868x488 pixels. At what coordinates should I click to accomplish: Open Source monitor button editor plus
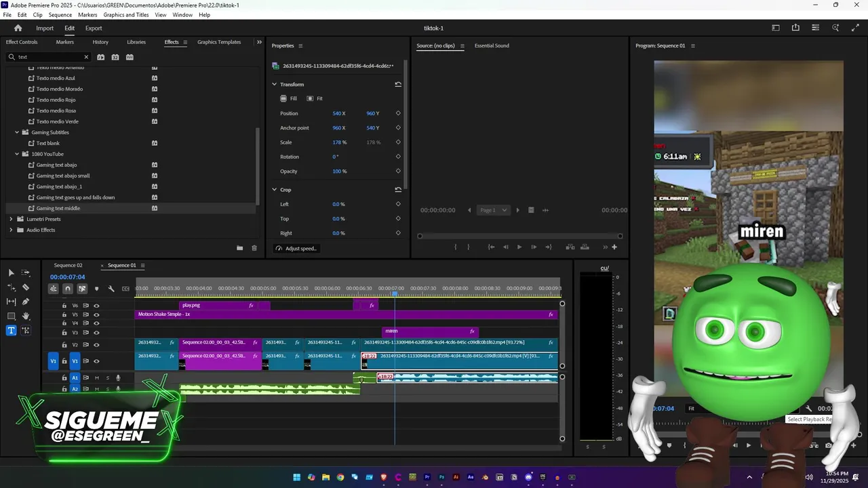pyautogui.click(x=614, y=247)
